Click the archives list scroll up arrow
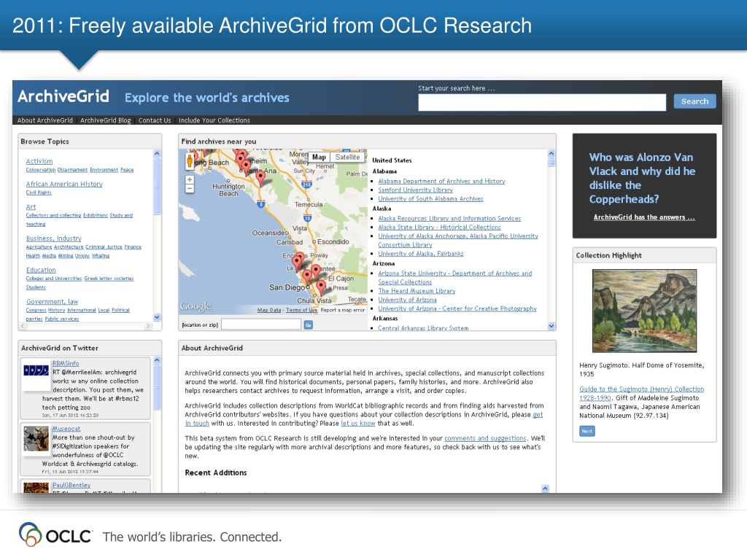The image size is (747, 560). (x=551, y=153)
